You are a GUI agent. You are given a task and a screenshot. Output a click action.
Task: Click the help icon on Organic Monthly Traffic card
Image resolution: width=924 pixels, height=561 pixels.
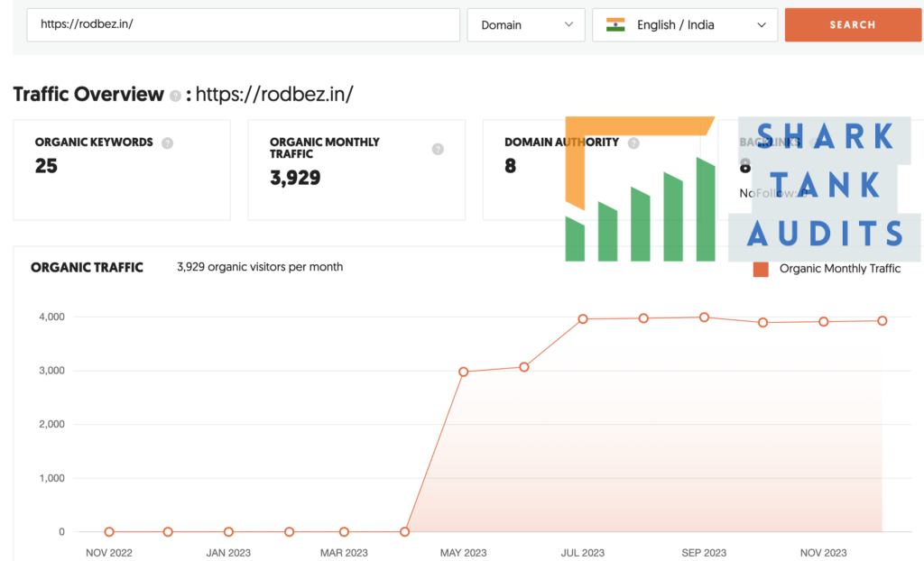tap(438, 149)
